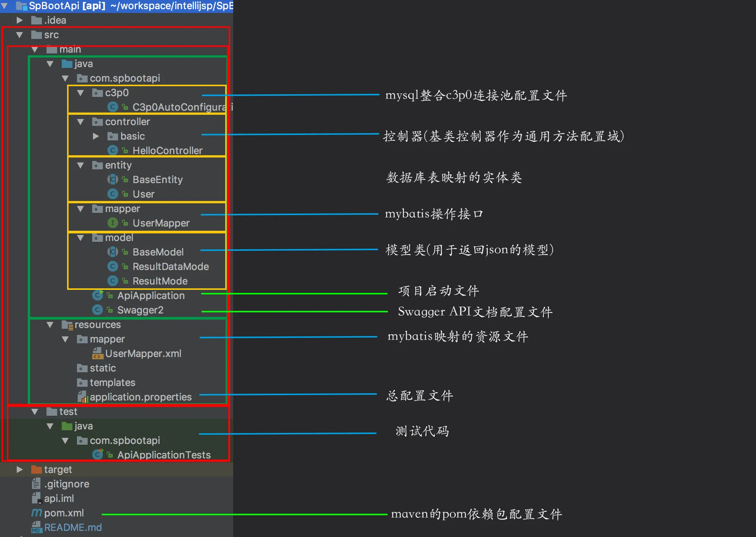756x537 pixels.
Task: Open the BaseEntity class
Action: 157,180
